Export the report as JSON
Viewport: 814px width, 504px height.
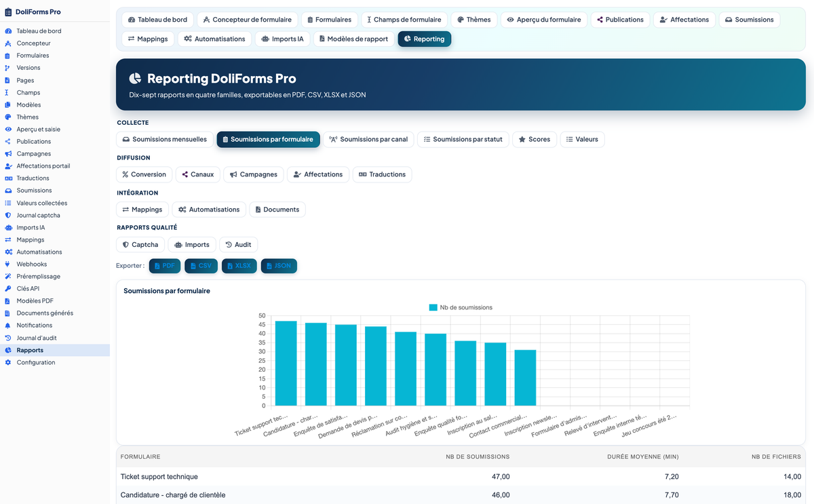[279, 266]
